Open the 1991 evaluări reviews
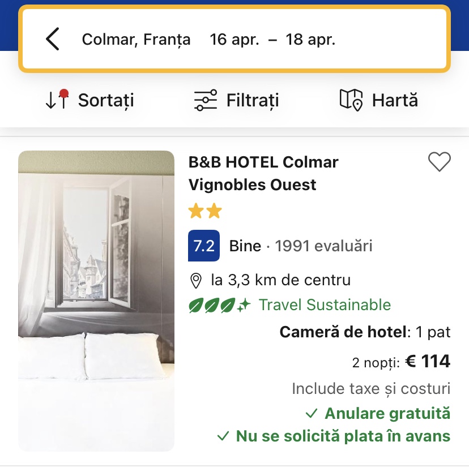469x476 pixels. pos(323,246)
